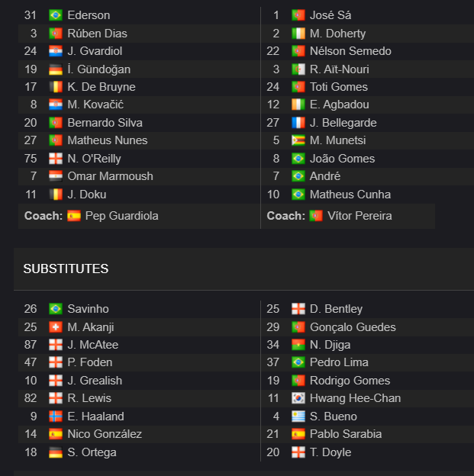The image size is (474, 476).
Task: Click the Burkina Faso flag beside N. Djiga
Action: (298, 345)
